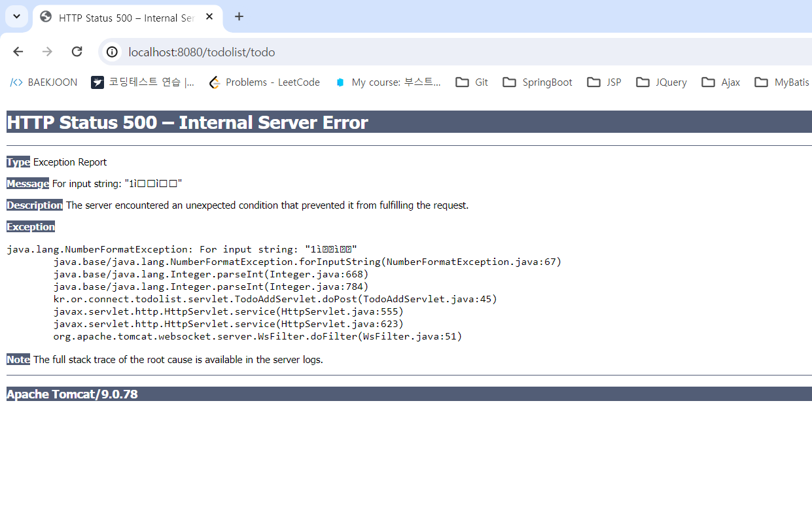Click the 코딩테스트 연습 bookmark icon
The height and width of the screenshot is (524, 812).
(97, 82)
